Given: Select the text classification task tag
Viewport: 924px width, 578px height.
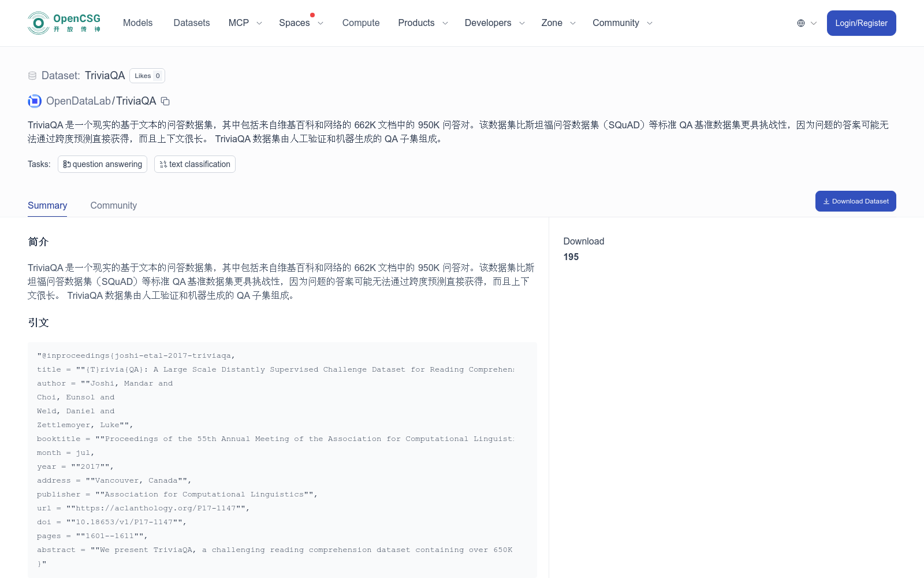Looking at the screenshot, I should tap(195, 164).
